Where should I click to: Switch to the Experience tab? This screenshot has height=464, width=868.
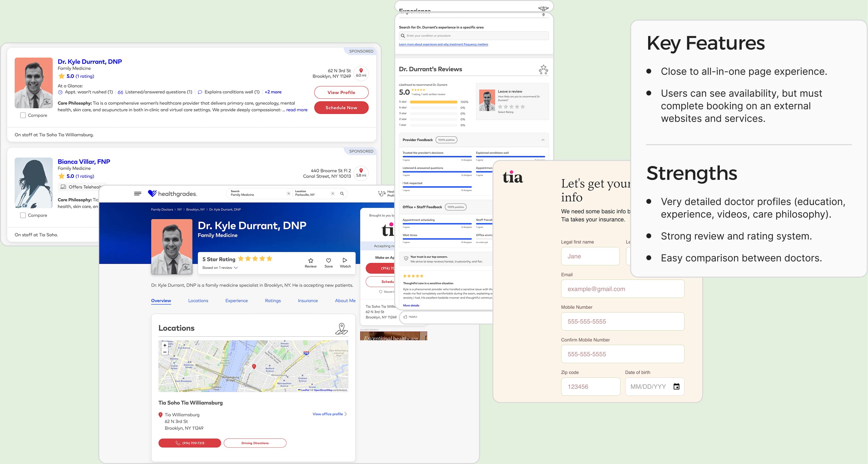point(236,301)
